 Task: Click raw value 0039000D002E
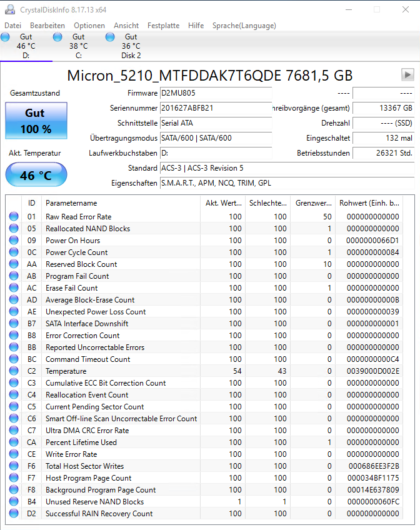click(x=372, y=371)
